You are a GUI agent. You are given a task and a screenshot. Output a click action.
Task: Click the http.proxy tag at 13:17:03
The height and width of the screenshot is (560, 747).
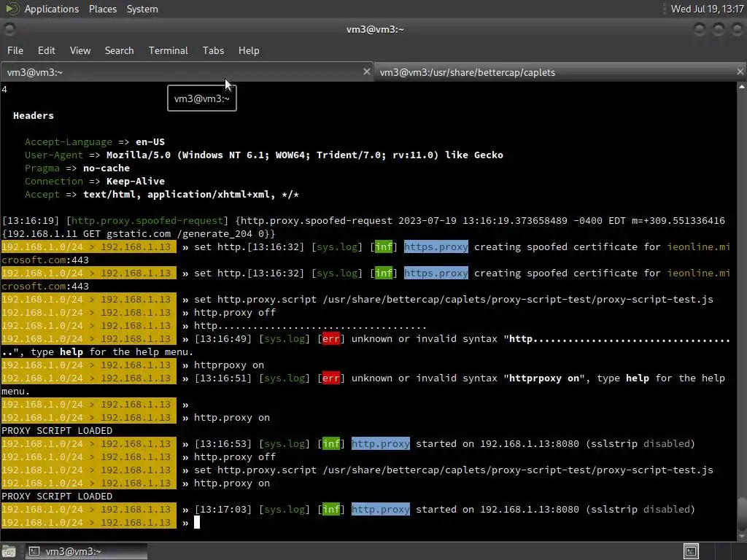click(x=381, y=509)
